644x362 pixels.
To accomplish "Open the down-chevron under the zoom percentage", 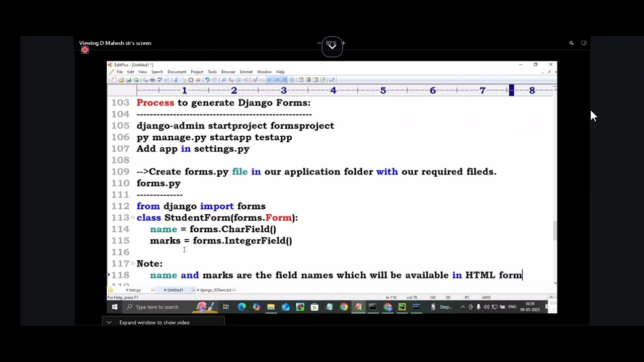I will [331, 47].
